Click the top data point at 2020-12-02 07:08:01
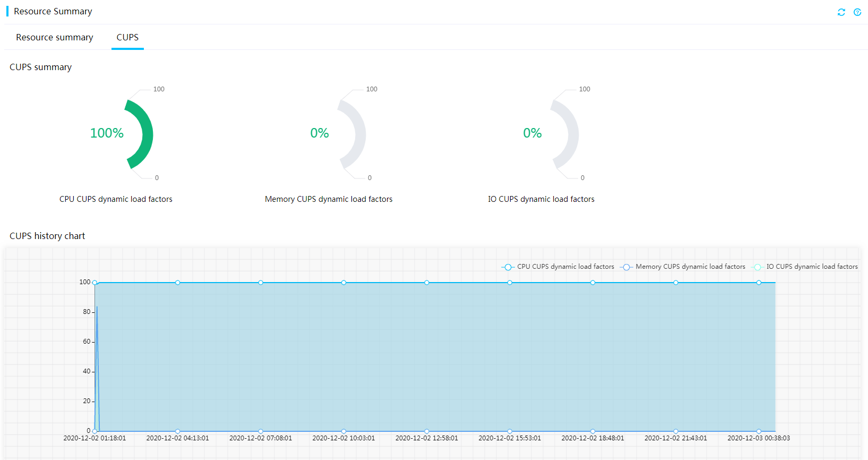Screen dimensions: 868x460 pyautogui.click(x=261, y=283)
